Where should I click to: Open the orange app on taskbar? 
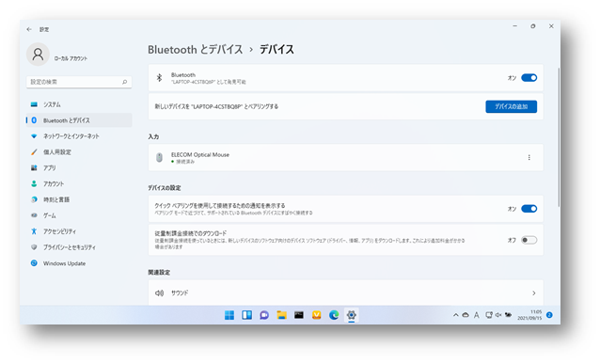316,315
